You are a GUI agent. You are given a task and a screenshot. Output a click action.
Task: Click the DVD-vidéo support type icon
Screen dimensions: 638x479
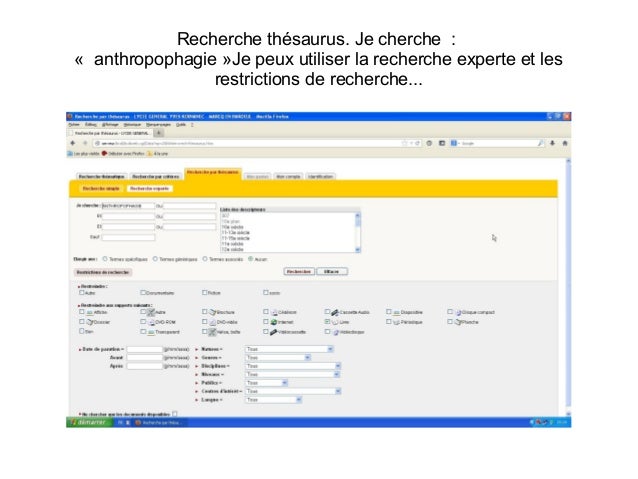coord(212,322)
